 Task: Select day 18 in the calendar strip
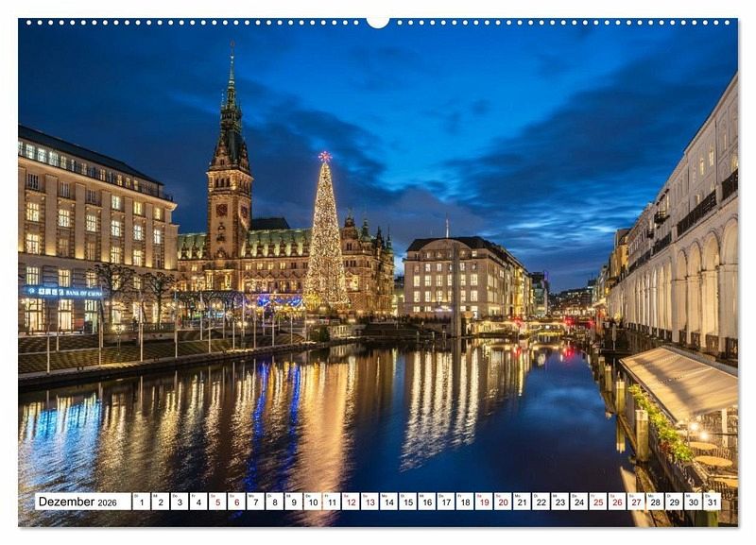(x=465, y=502)
